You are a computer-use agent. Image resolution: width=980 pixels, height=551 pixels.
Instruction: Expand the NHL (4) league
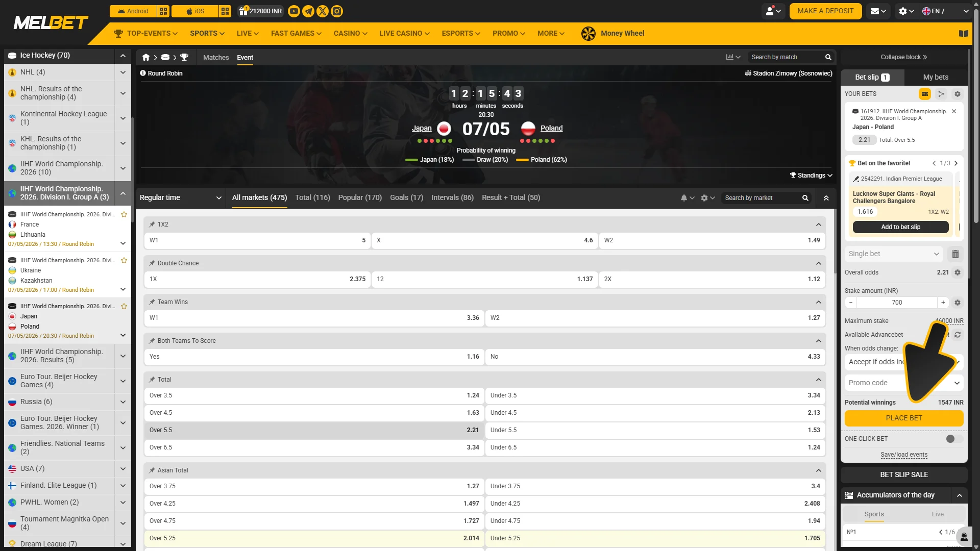click(122, 72)
